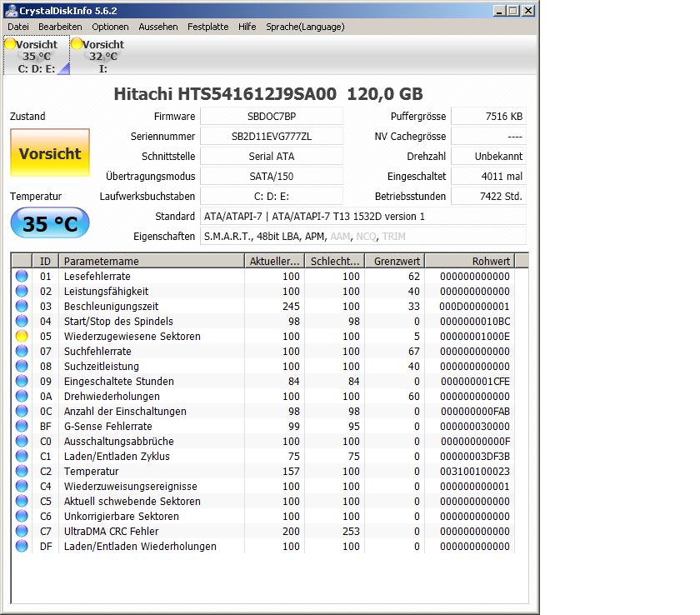Click the Firmware field SBDOC7BP
Viewport: 700px width, 615px height.
click(272, 116)
